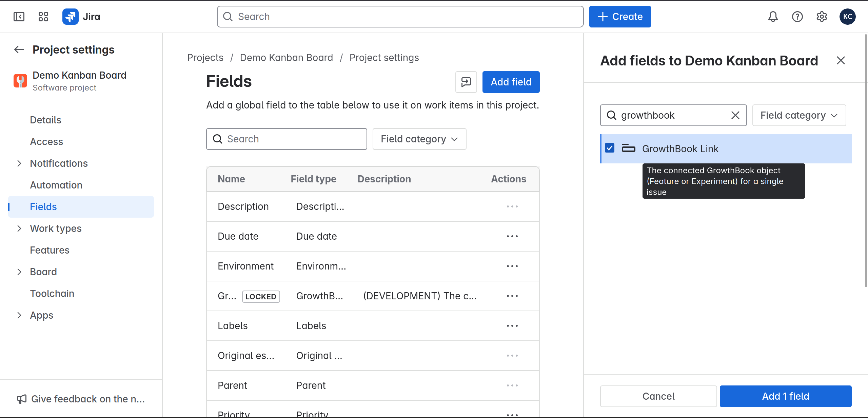Click the Field type column header

[313, 179]
